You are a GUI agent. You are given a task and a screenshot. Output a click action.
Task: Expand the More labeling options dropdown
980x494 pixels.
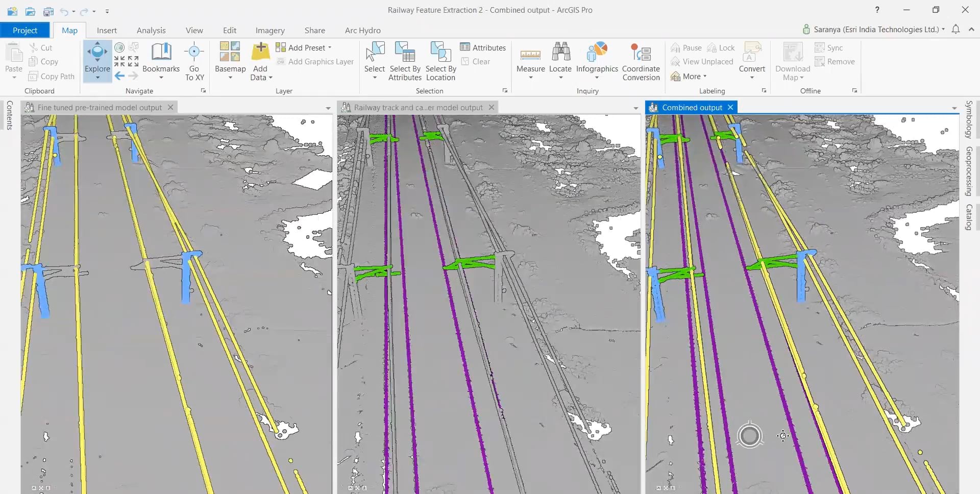[690, 76]
